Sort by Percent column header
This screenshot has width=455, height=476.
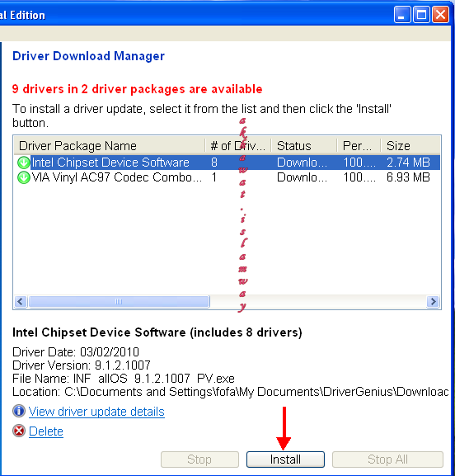point(359,146)
